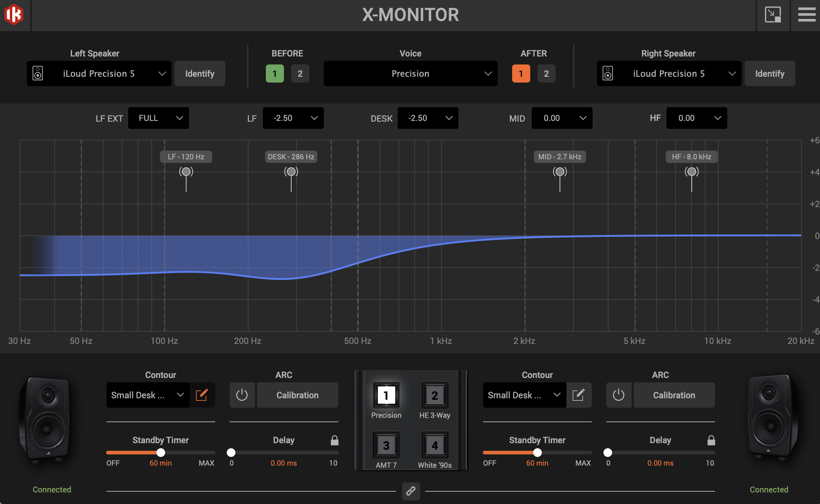The image size is (820, 504).
Task: Click the right 60 min timer value
Action: (537, 463)
